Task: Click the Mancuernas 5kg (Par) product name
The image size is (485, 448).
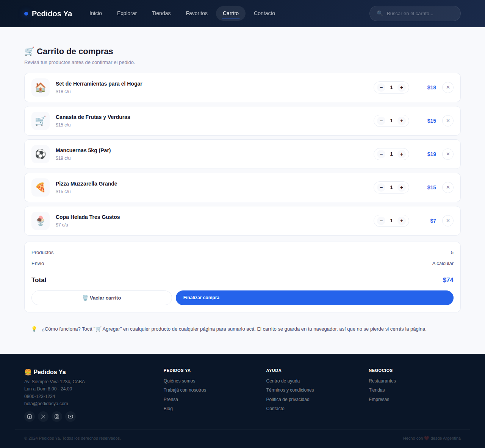Action: click(83, 150)
